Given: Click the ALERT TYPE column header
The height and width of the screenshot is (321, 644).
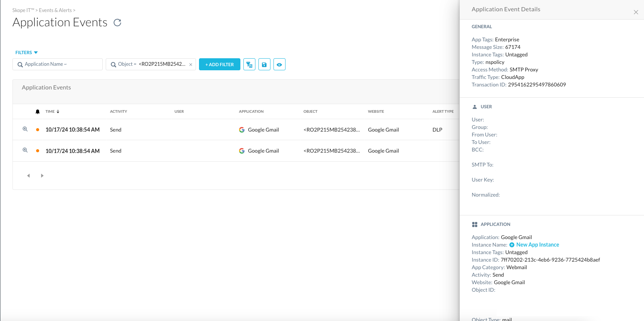Looking at the screenshot, I should pos(443,112).
